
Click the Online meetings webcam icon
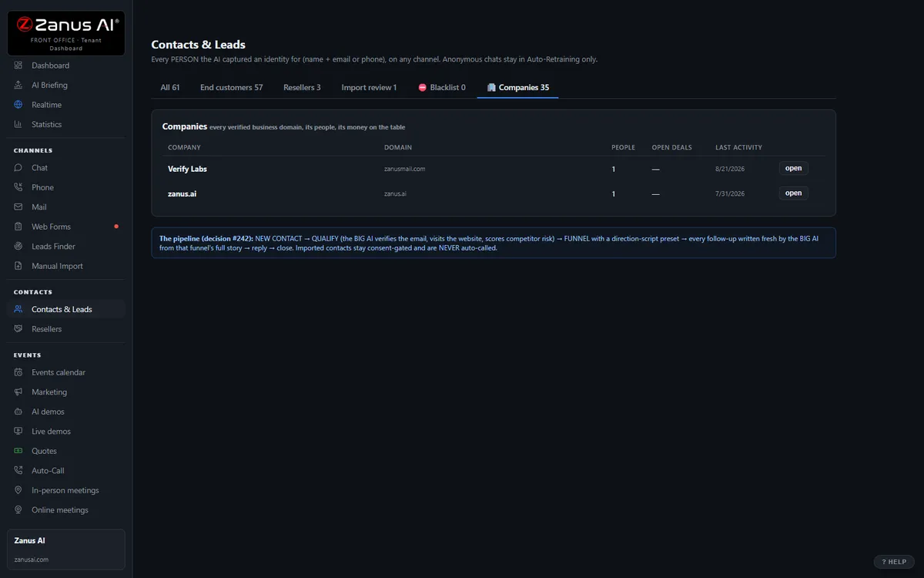[18, 509]
